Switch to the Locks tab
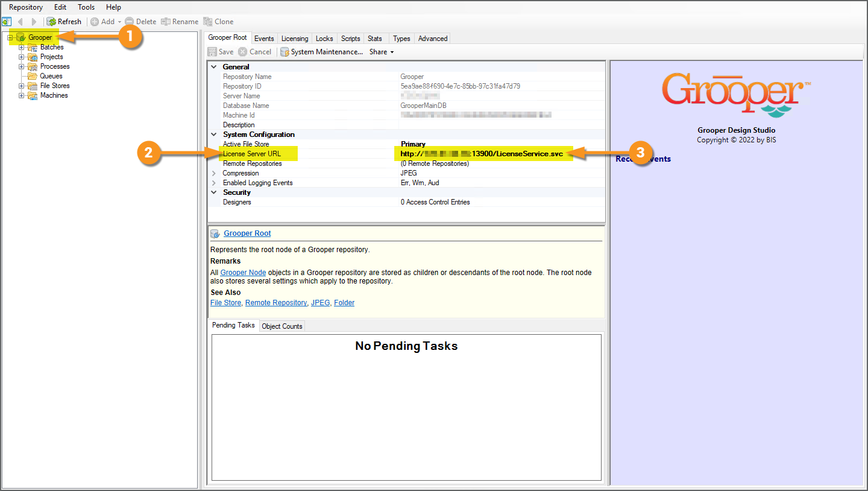Screen dimensions: 868x491 (324, 39)
